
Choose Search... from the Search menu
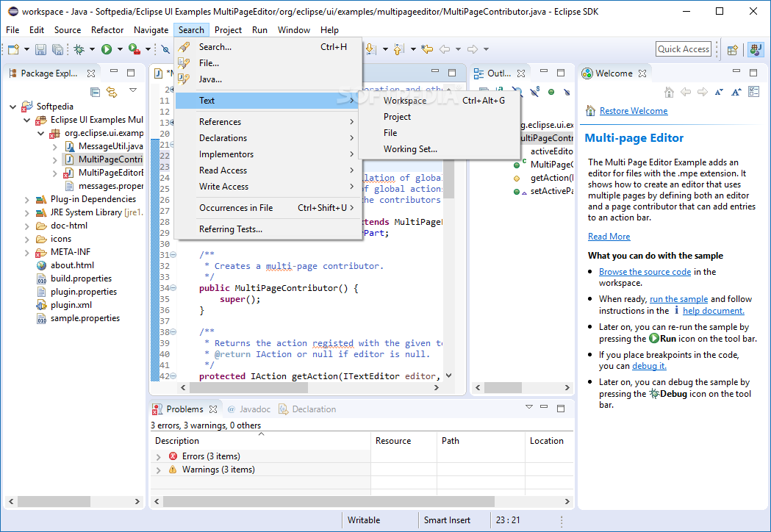click(268, 47)
